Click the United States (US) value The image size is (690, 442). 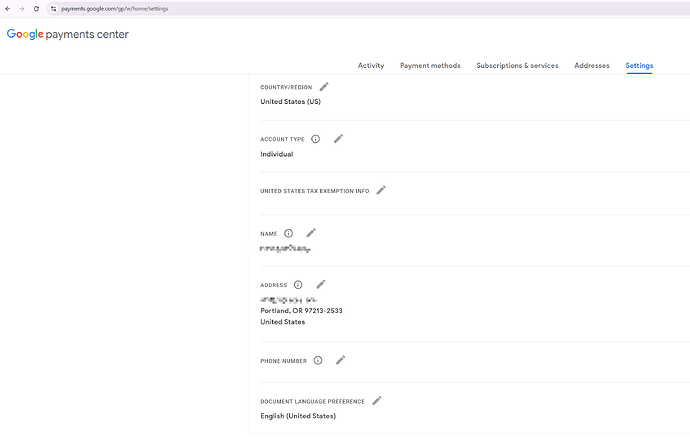coord(290,101)
